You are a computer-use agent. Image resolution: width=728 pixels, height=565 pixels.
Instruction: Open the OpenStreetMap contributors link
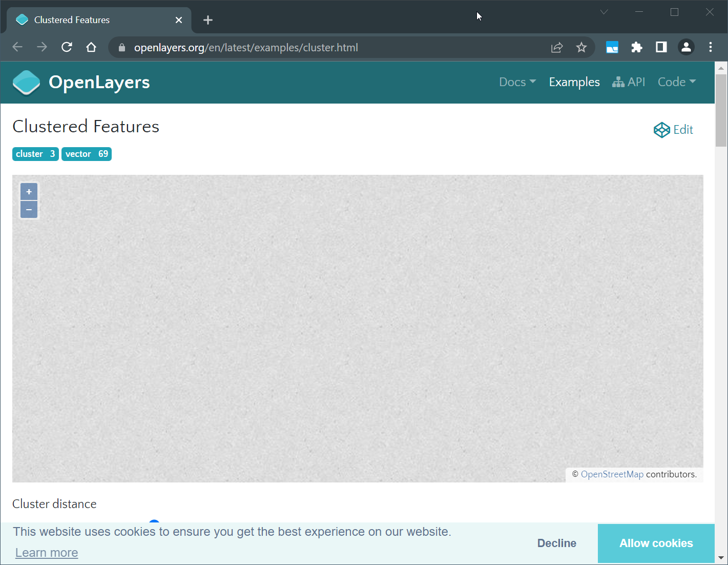613,474
